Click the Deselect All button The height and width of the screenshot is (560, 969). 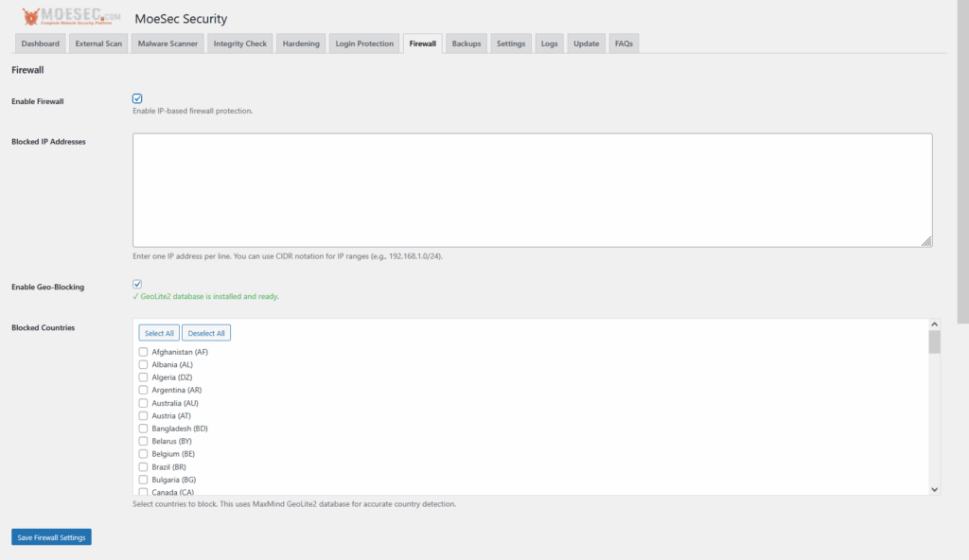click(x=206, y=333)
